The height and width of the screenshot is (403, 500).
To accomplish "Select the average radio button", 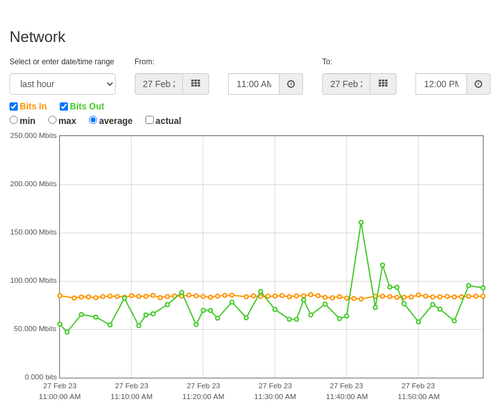I will point(93,120).
